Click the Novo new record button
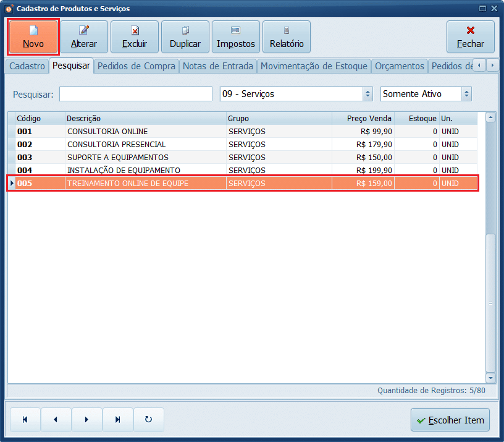 tap(33, 37)
